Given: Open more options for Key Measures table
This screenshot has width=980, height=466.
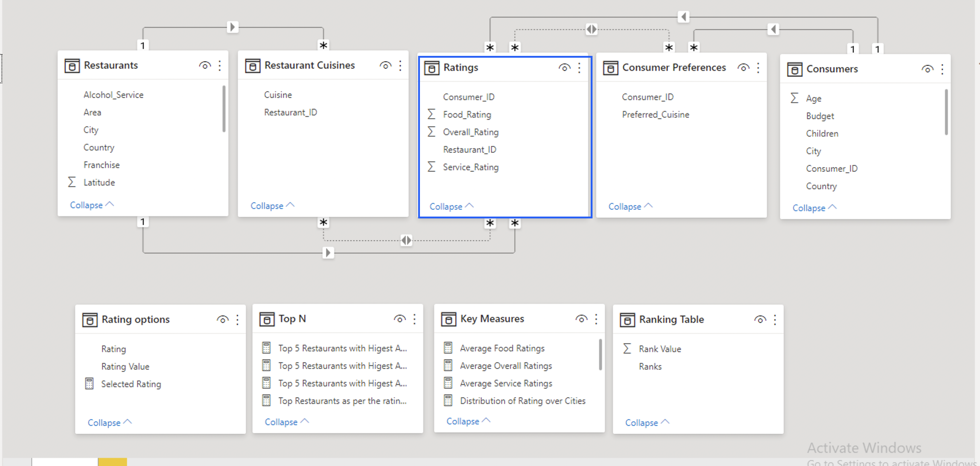Looking at the screenshot, I should [x=596, y=319].
